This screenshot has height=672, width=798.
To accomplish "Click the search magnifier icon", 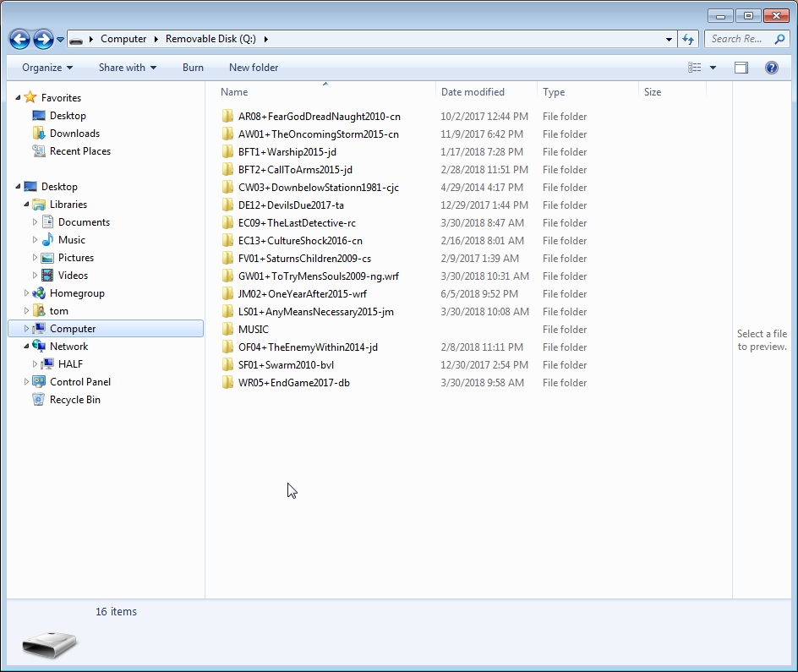I will point(779,39).
